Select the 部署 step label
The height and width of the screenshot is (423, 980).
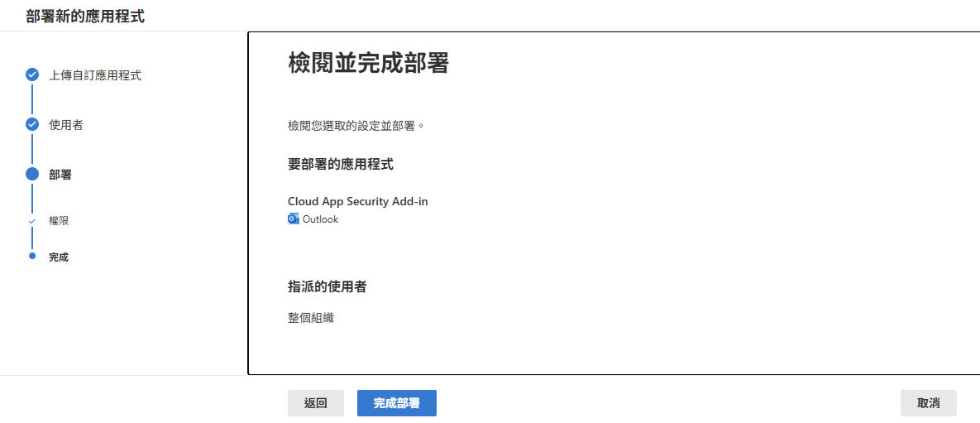click(60, 175)
